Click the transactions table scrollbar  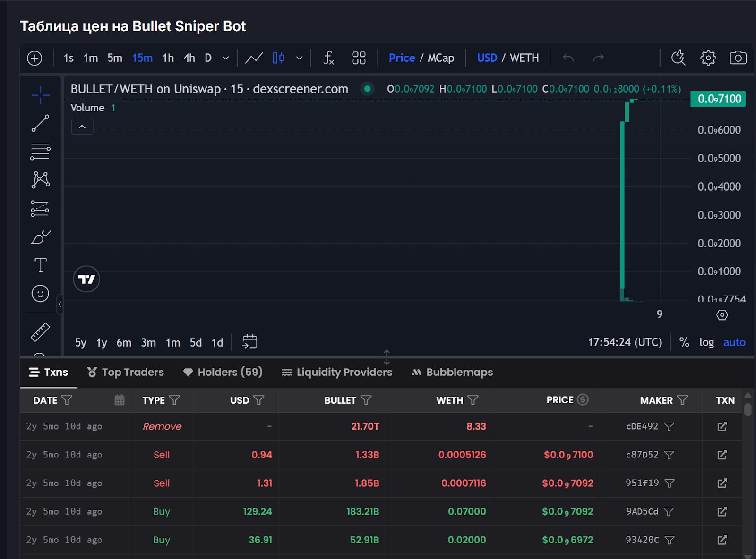click(748, 411)
